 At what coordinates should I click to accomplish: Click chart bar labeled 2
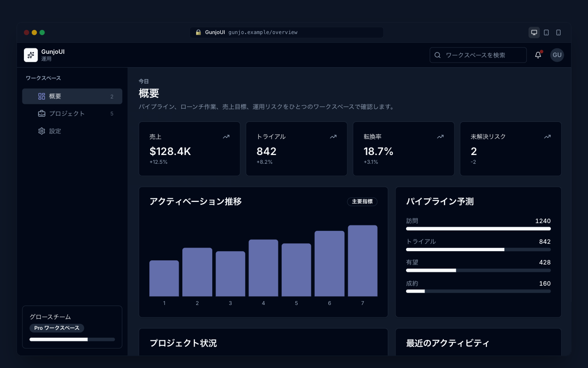click(197, 272)
